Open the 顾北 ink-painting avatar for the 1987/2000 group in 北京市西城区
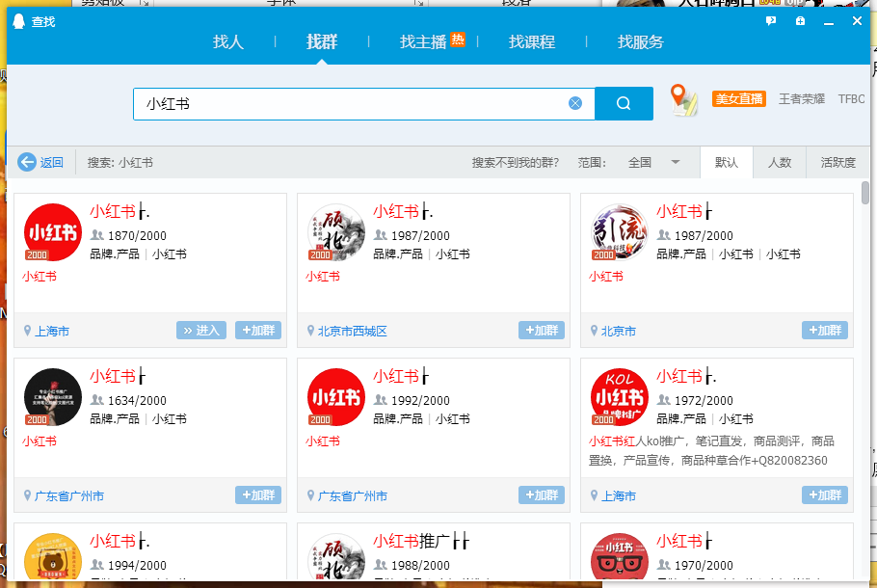Viewport: 877px width, 588px height. (336, 232)
